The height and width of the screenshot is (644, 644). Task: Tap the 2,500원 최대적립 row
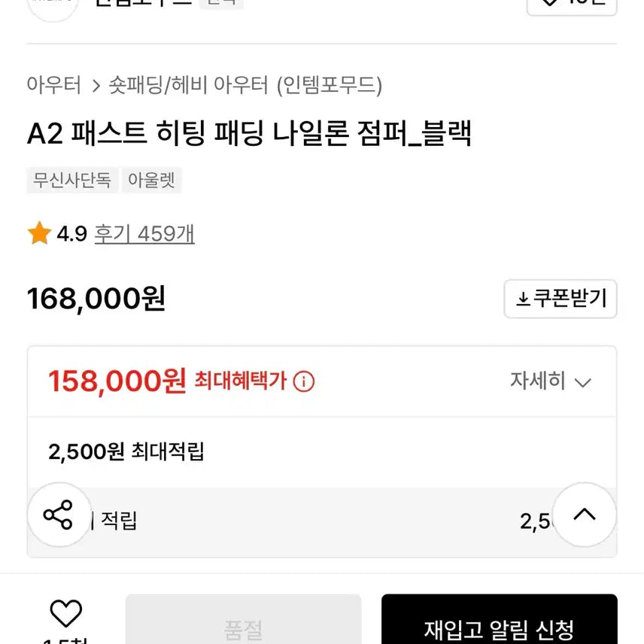point(126,451)
